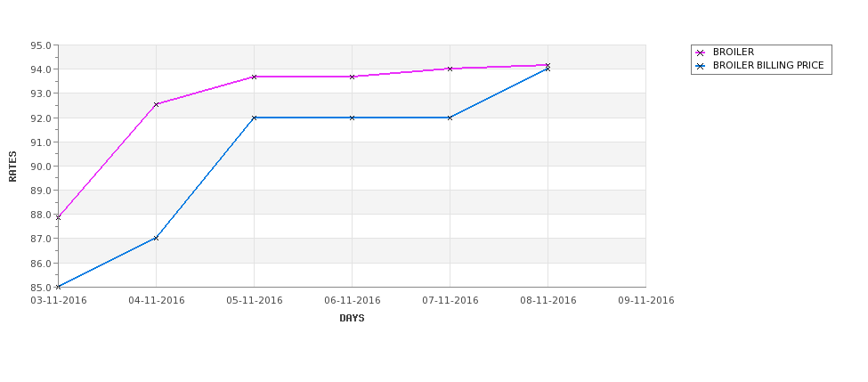
Task: Click BROILER data point on 03-11-2016
Action: coord(58,217)
